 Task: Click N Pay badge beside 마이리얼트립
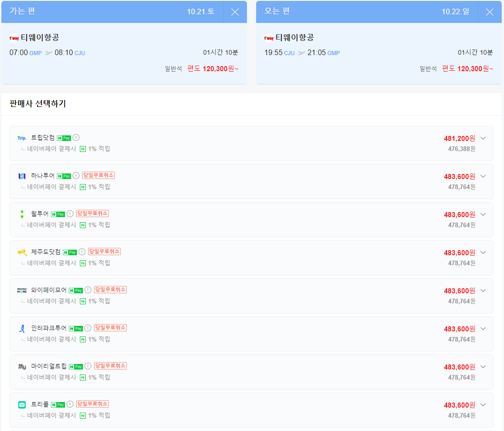click(76, 367)
